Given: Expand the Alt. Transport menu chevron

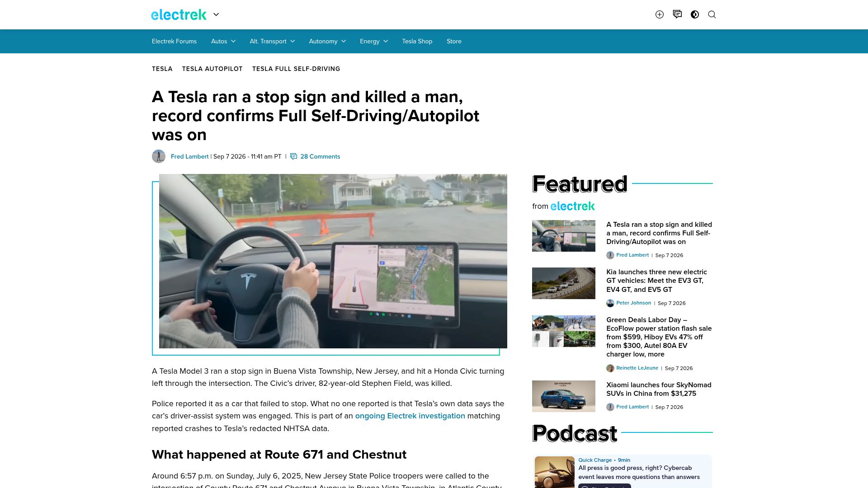Looking at the screenshot, I should pos(292,41).
